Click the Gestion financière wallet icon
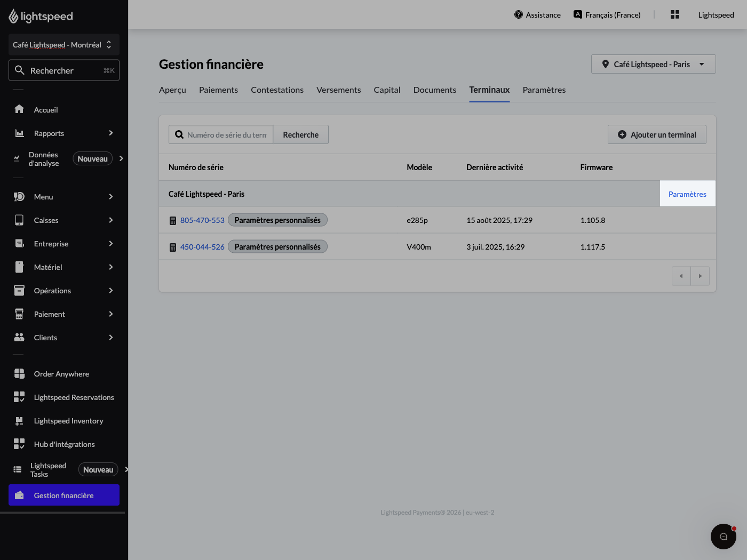747x560 pixels. tap(19, 495)
